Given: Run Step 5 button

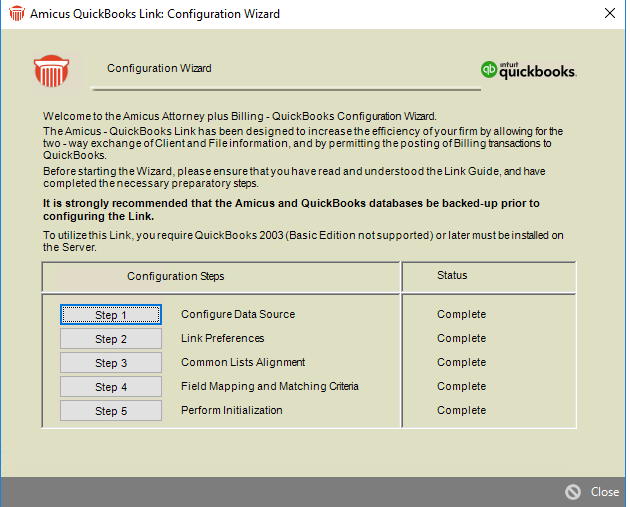Looking at the screenshot, I should click(111, 411).
